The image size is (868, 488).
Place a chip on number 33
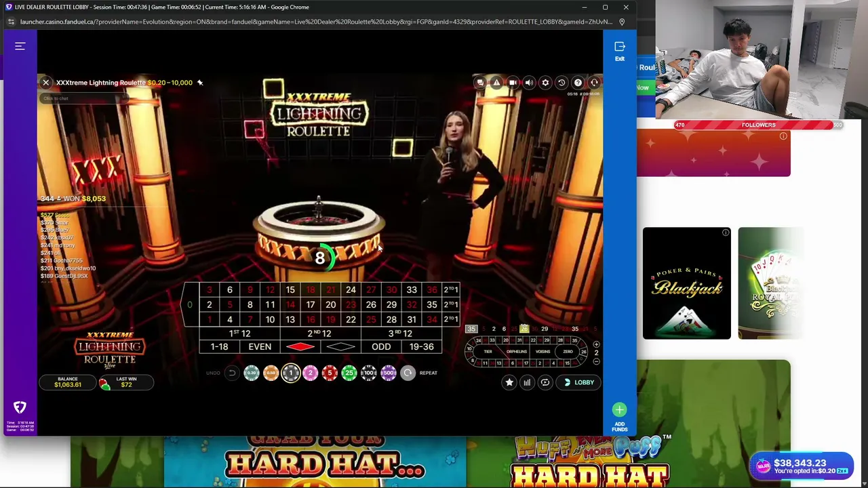pos(412,289)
